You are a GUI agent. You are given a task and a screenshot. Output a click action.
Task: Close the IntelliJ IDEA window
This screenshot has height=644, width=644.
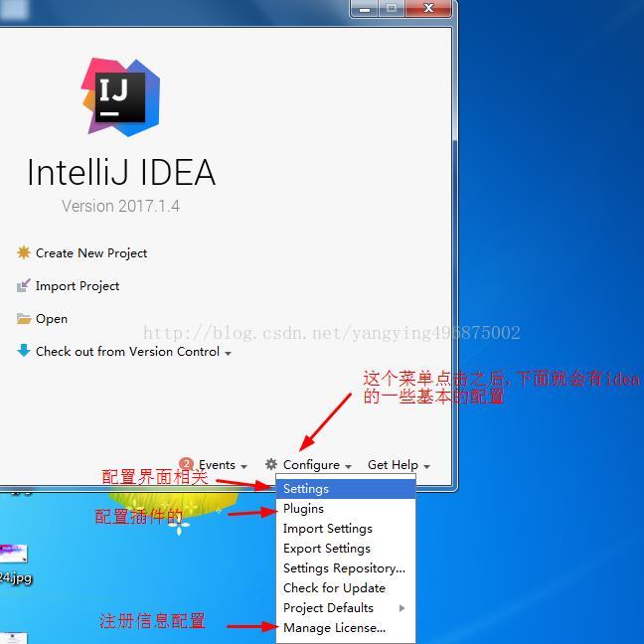pyautogui.click(x=428, y=9)
